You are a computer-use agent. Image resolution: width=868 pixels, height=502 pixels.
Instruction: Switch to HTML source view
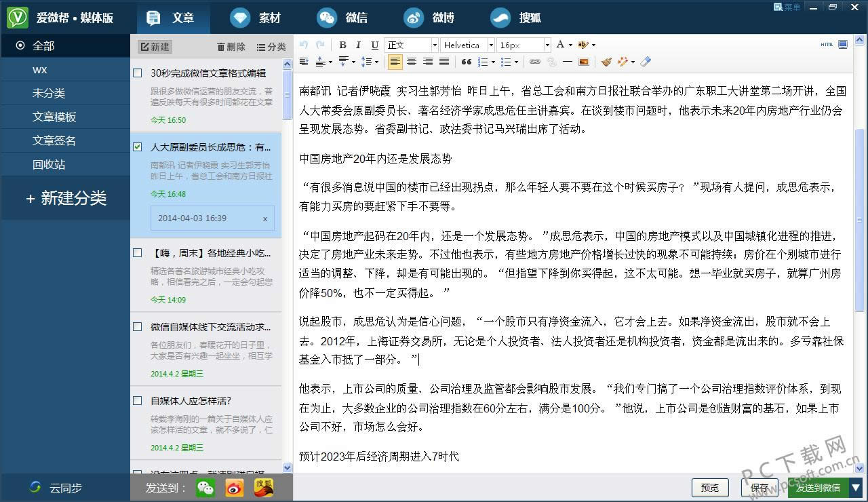point(827,45)
